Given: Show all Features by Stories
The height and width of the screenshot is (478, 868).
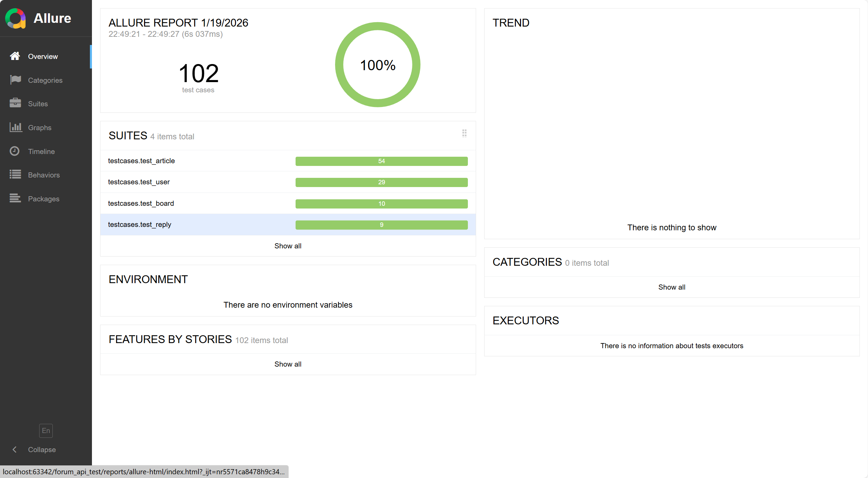Looking at the screenshot, I should 288,364.
